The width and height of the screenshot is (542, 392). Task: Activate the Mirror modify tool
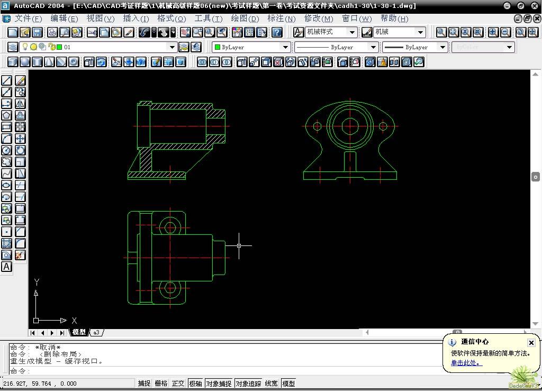point(20,104)
